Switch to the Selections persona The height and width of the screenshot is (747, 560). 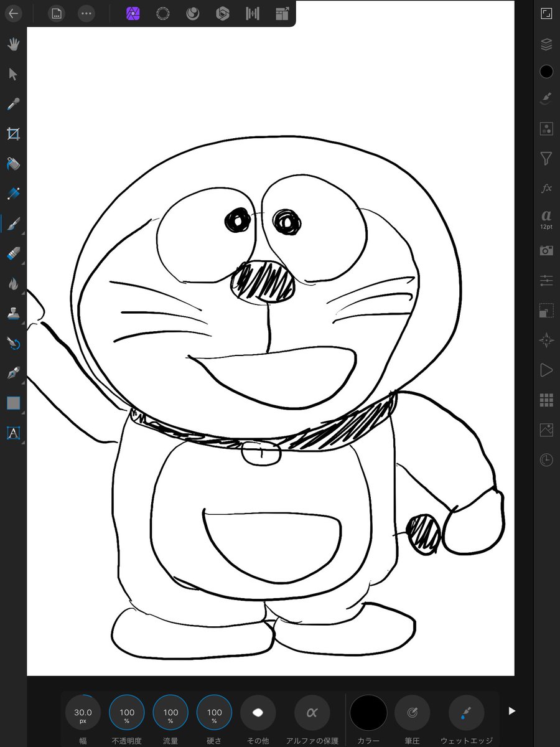163,13
